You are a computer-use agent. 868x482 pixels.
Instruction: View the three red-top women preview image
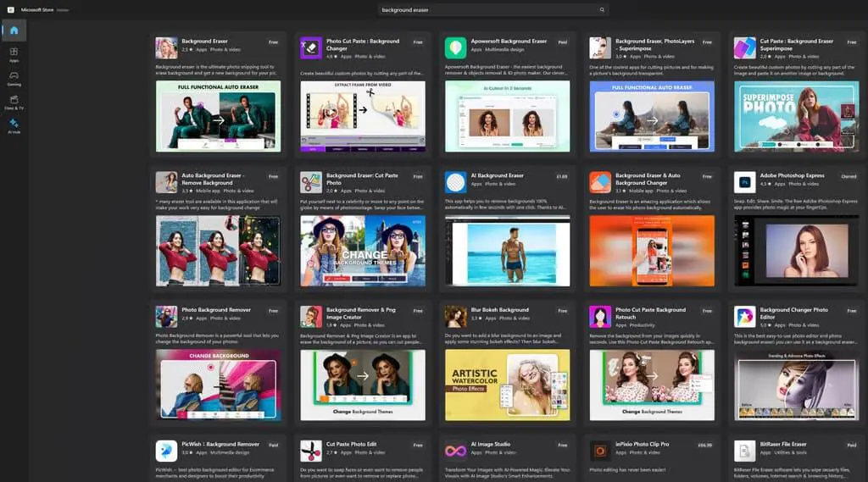click(218, 251)
